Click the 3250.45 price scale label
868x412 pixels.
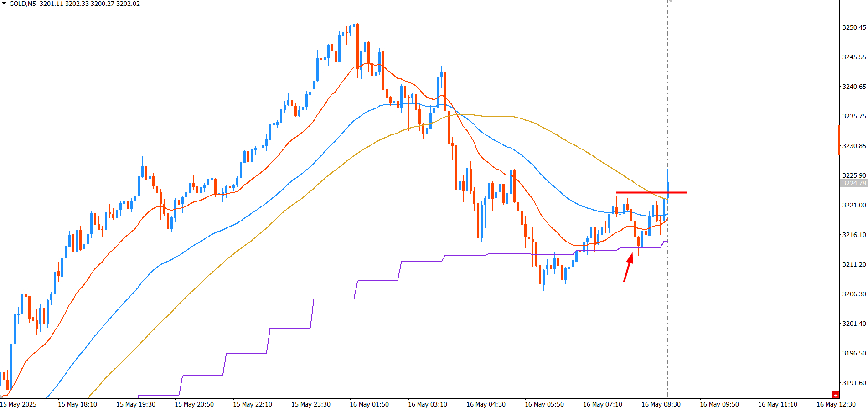coord(854,27)
